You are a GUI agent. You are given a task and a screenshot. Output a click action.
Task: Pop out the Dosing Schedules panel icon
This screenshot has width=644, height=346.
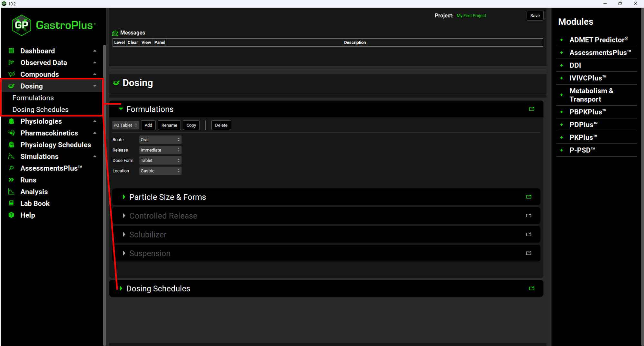(x=531, y=288)
